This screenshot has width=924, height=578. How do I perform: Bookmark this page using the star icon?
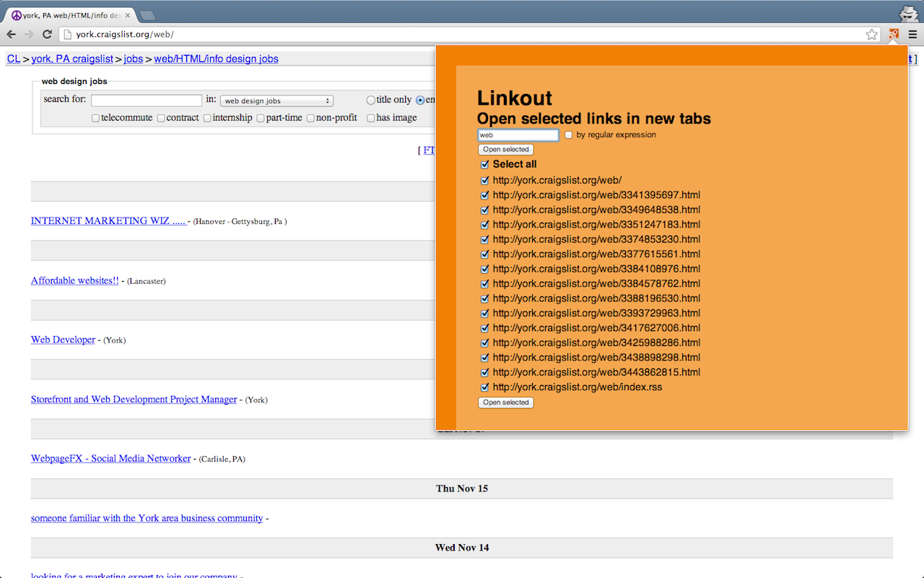tap(871, 34)
